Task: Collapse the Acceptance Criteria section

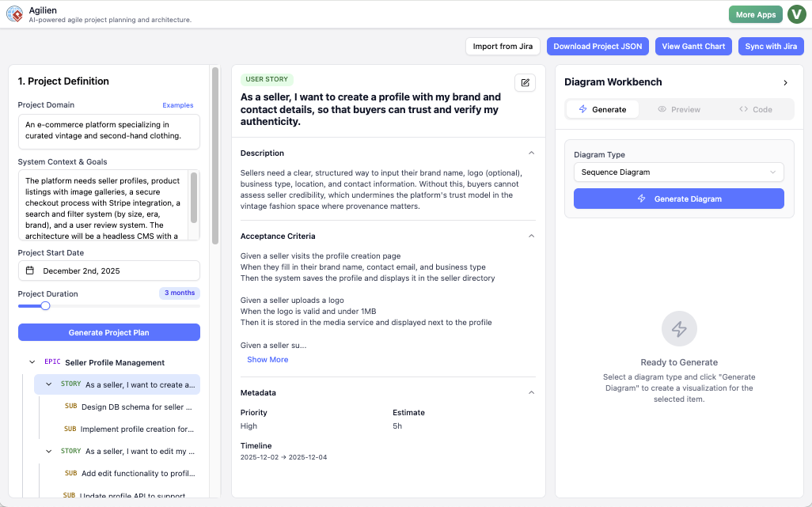Action: pos(531,236)
